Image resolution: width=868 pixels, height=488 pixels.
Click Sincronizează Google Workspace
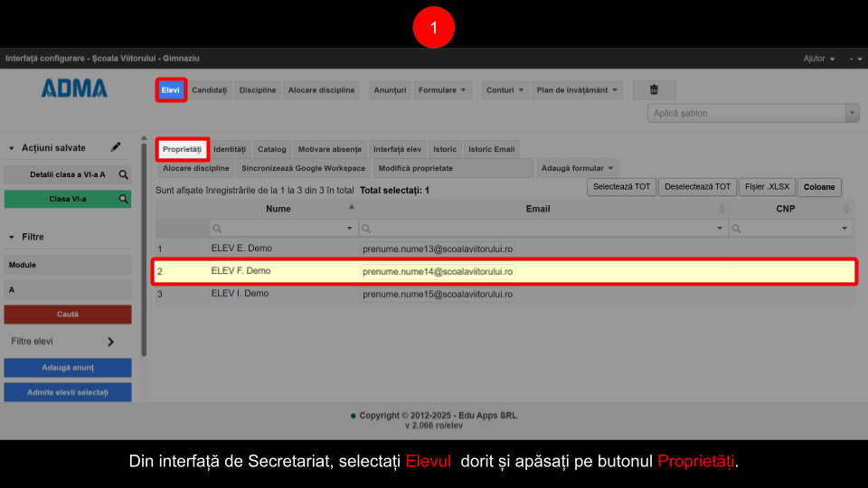pyautogui.click(x=304, y=168)
